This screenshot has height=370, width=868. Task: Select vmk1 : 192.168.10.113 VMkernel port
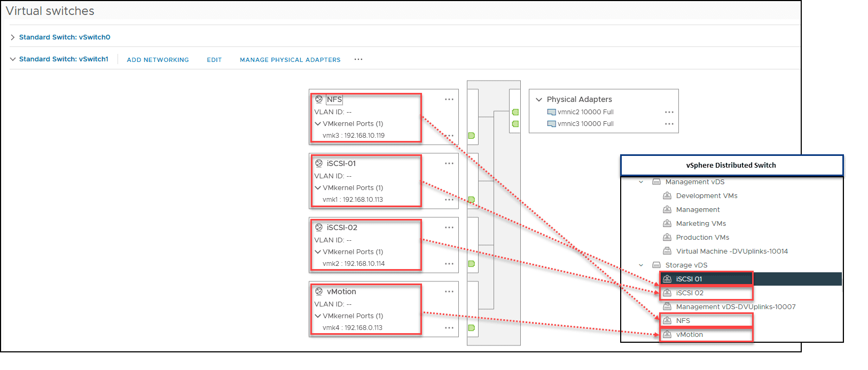pyautogui.click(x=353, y=200)
